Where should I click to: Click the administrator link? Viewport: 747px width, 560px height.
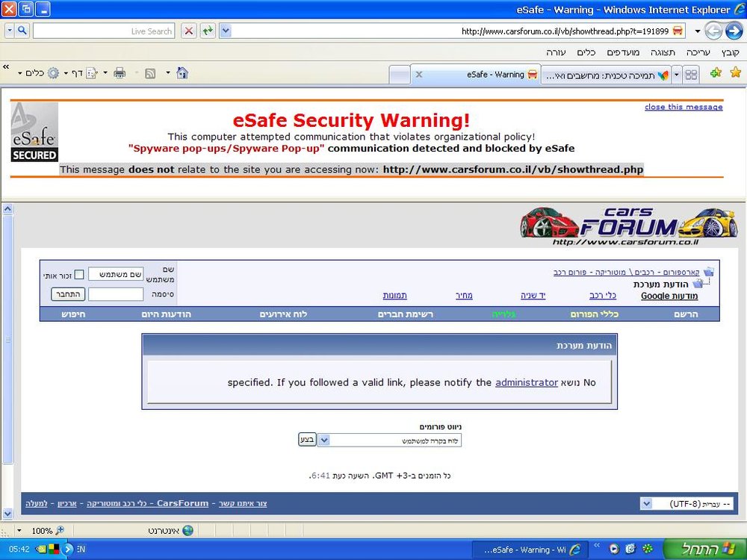click(x=527, y=382)
